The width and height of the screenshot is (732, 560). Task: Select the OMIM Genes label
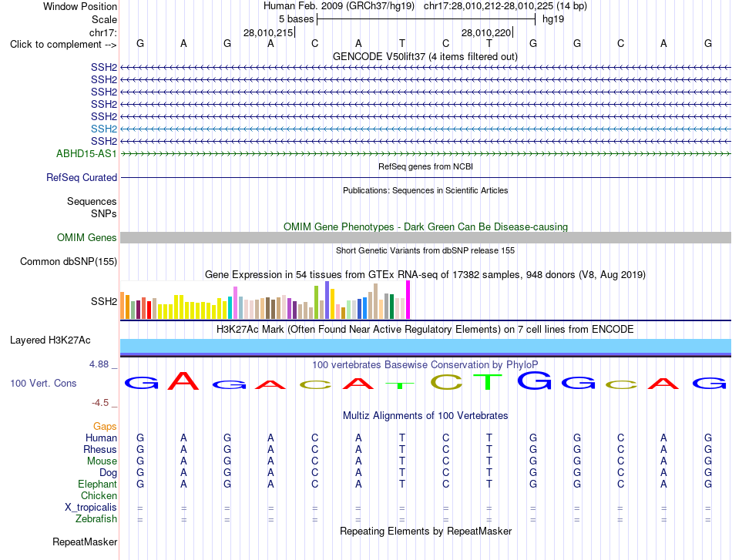[x=87, y=237]
